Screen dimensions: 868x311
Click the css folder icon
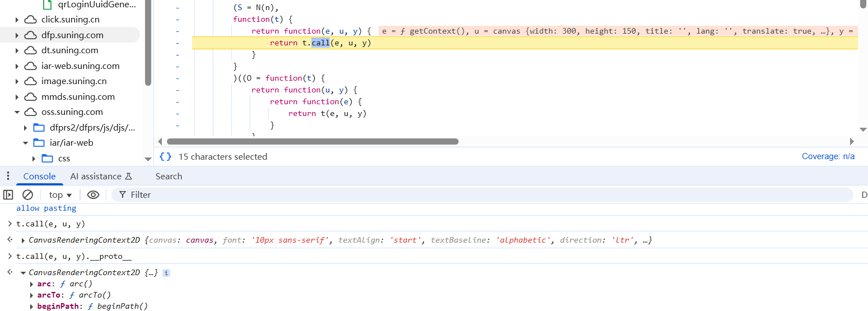(x=47, y=158)
